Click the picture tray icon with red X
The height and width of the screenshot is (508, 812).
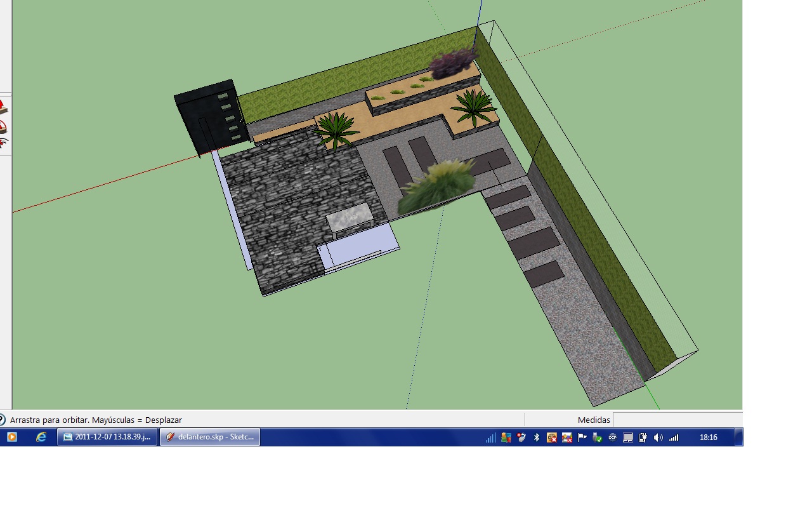coord(567,438)
